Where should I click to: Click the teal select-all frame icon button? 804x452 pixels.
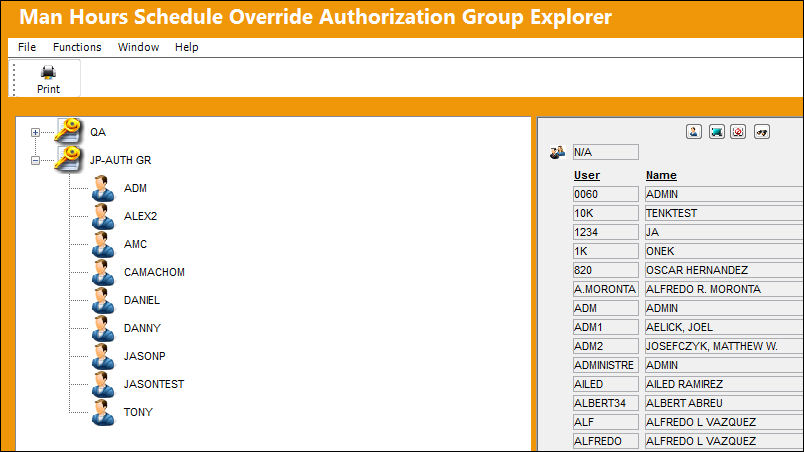tap(716, 132)
